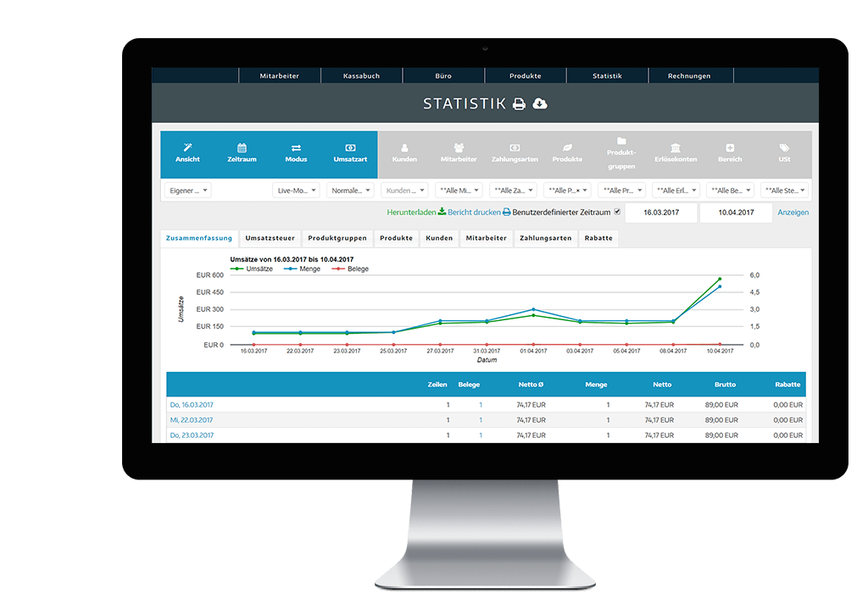This screenshot has width=868, height=593.
Task: Open the Eigener dropdown on the left
Action: pos(187,190)
